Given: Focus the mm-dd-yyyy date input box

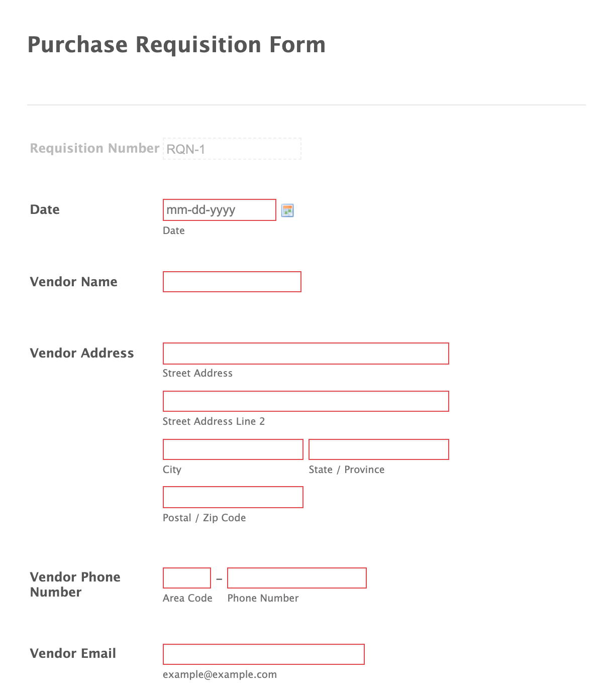Looking at the screenshot, I should tap(219, 210).
